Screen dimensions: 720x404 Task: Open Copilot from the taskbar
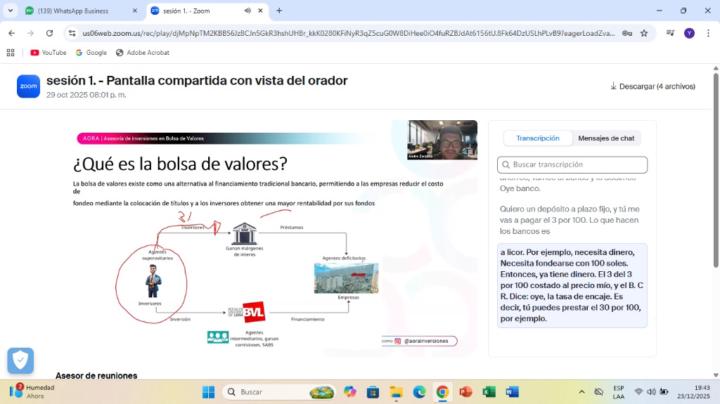pyautogui.click(x=350, y=392)
